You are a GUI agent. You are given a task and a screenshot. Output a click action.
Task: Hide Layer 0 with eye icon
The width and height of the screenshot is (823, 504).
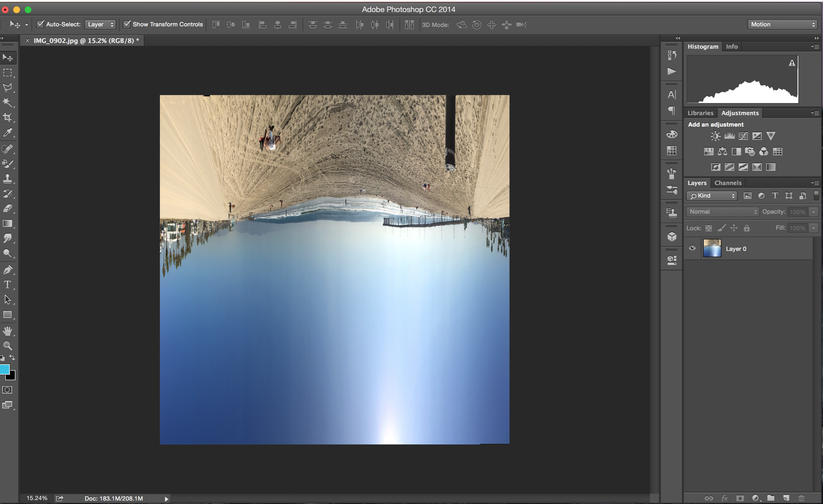692,248
